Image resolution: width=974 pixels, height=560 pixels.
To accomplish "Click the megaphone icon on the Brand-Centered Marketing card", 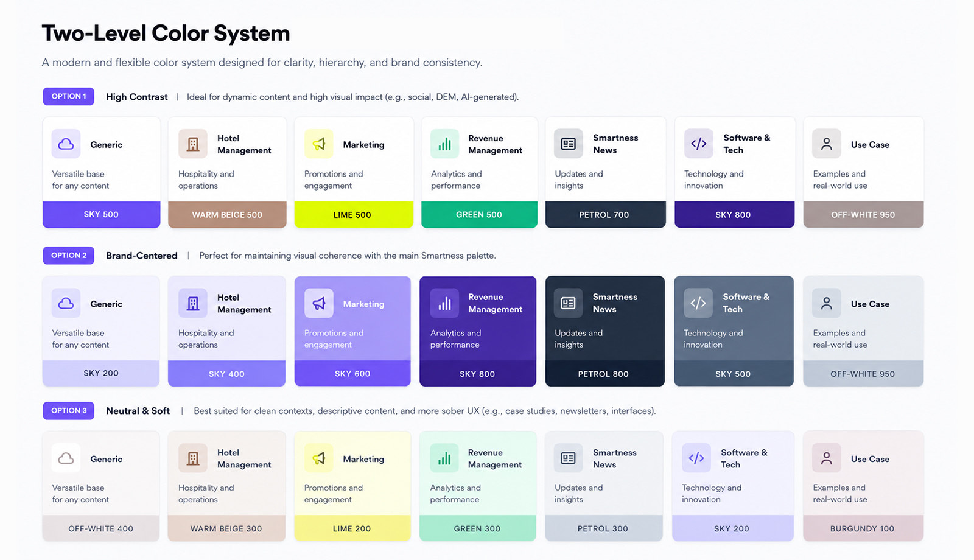I will click(319, 303).
